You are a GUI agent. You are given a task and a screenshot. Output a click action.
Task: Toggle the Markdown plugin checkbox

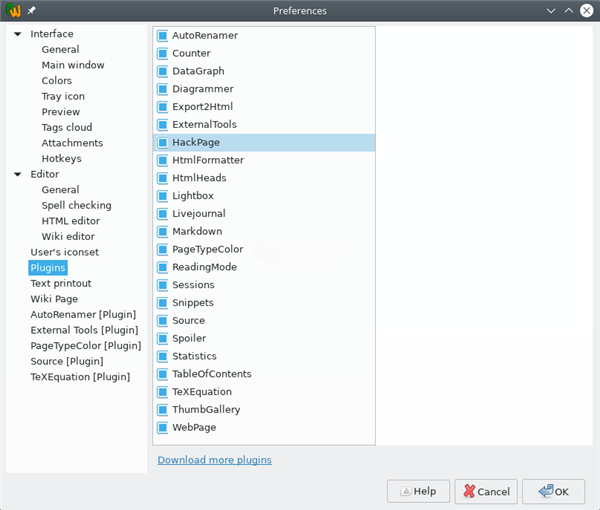[163, 232]
